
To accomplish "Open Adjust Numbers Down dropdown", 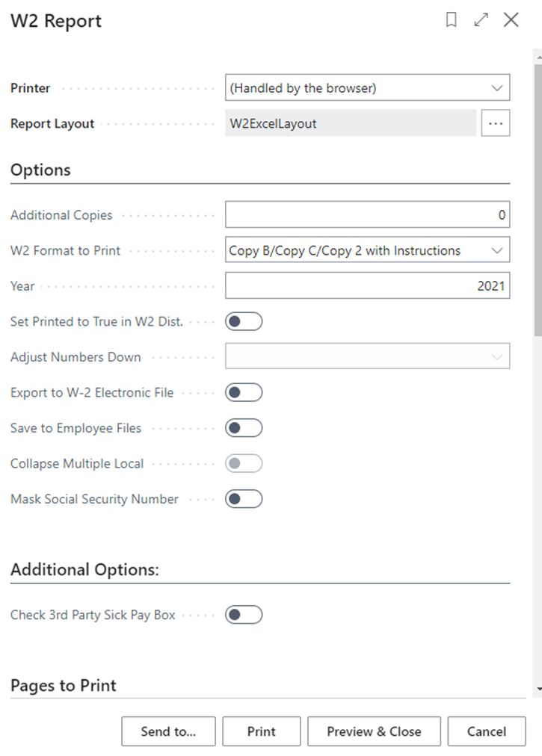I will coord(367,356).
